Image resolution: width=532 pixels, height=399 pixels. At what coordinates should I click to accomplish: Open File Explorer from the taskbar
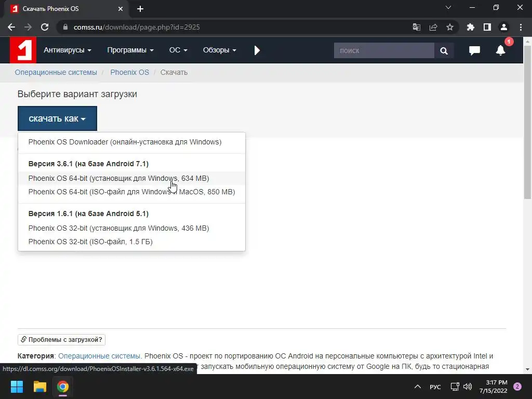pyautogui.click(x=39, y=387)
